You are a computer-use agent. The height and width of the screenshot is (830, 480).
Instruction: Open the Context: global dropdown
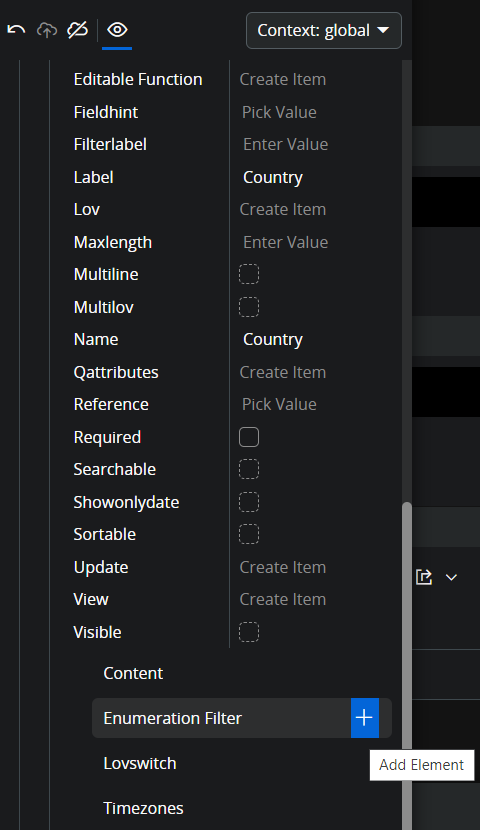pyautogui.click(x=323, y=31)
